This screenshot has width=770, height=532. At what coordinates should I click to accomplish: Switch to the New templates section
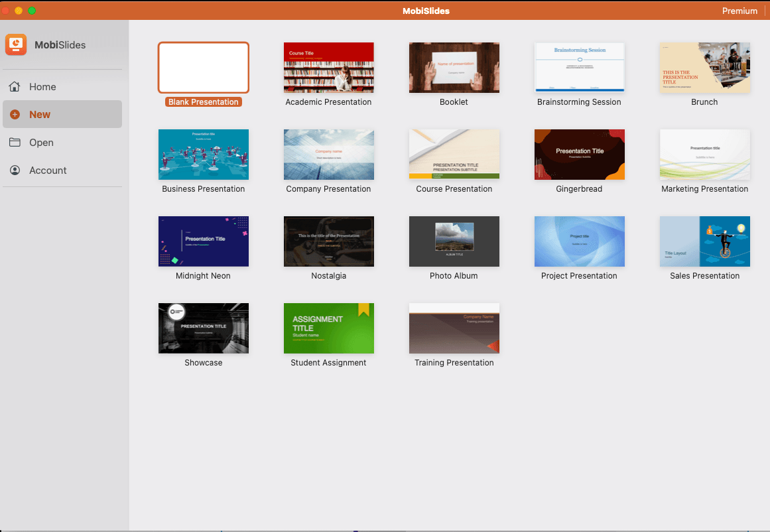tap(40, 114)
